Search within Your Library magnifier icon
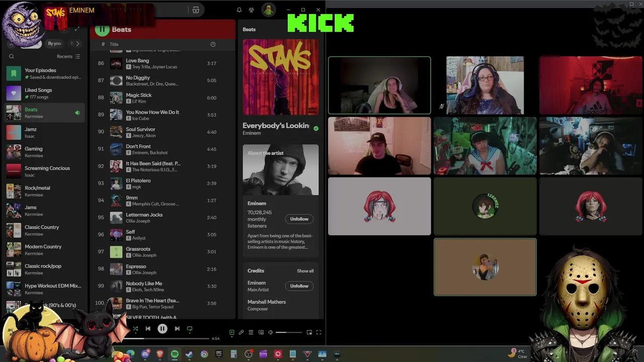The image size is (644, 362). [12, 56]
